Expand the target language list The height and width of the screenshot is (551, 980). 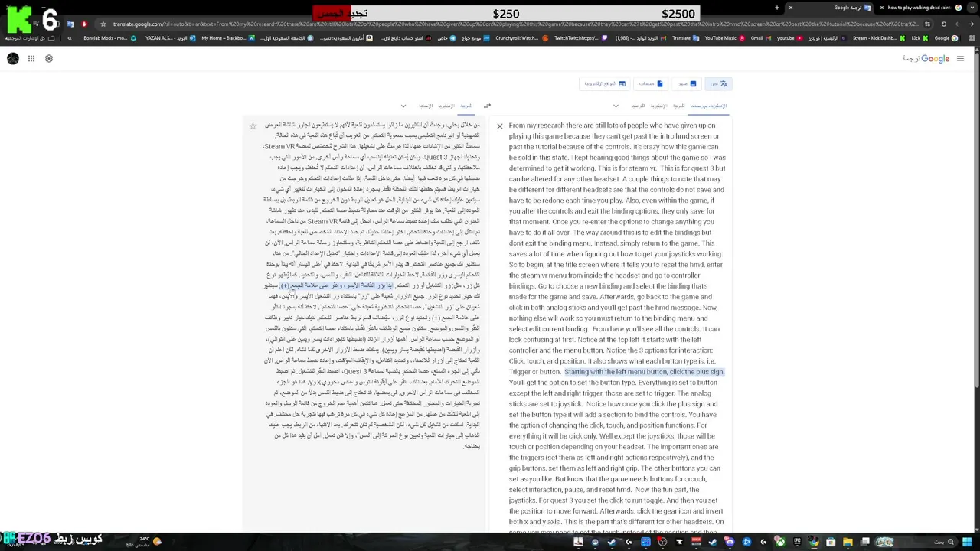pyautogui.click(x=403, y=106)
